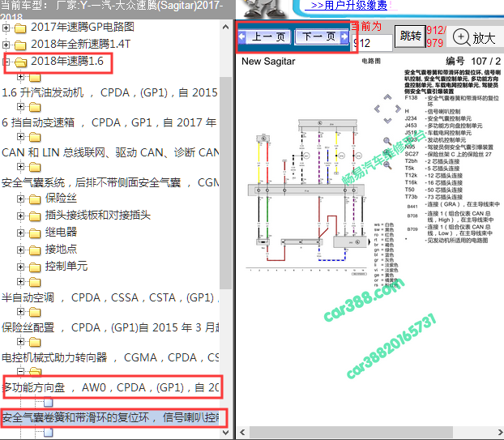This screenshot has width=504, height=440.
Task: Select the 6 挡自动变速箱 entry
Action: pyautogui.click(x=109, y=122)
